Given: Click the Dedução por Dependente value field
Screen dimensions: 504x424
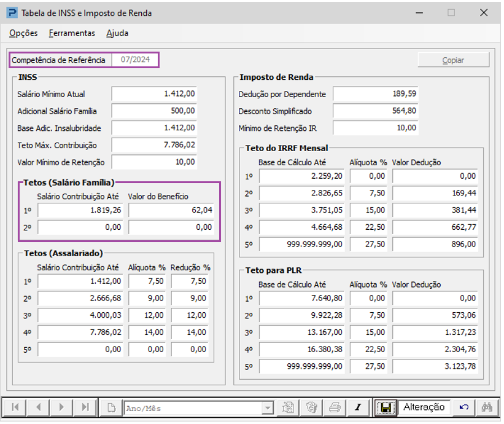Looking at the screenshot, I should pos(376,94).
